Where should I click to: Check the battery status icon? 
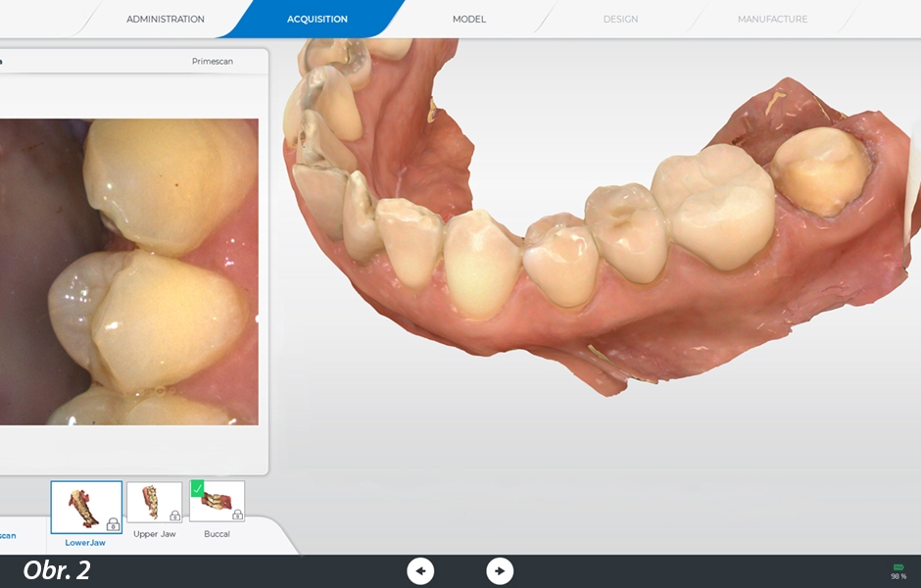coord(898,567)
